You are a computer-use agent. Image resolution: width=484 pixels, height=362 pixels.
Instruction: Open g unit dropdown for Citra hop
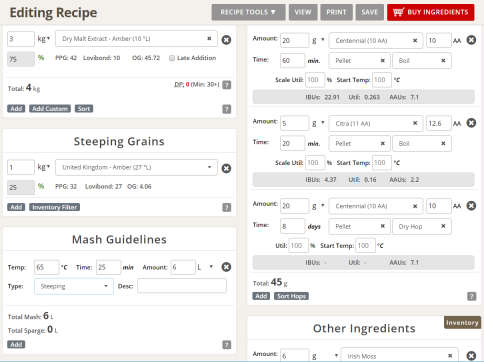click(318, 123)
